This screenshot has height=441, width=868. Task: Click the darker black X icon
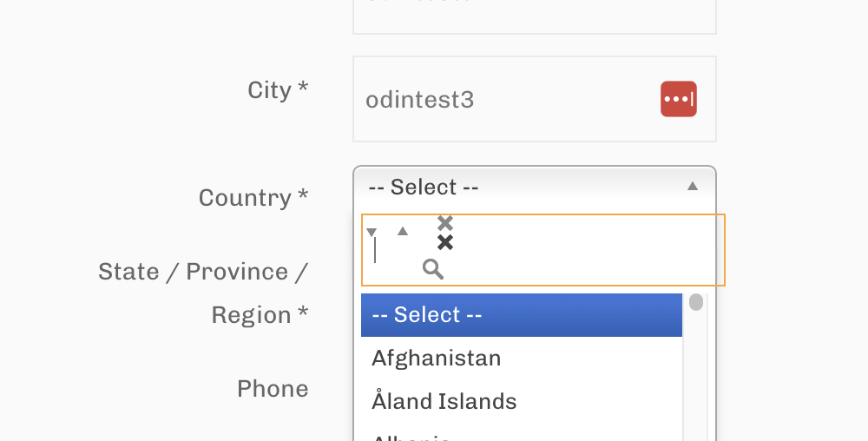pyautogui.click(x=445, y=242)
